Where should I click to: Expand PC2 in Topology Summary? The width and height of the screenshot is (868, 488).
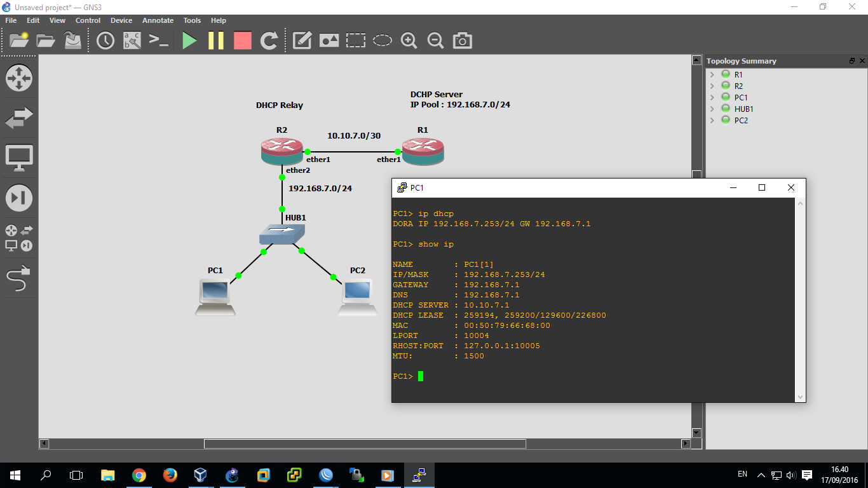point(712,120)
